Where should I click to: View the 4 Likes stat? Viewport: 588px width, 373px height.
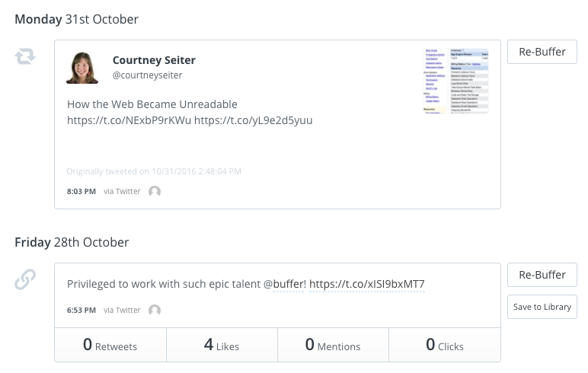(222, 345)
